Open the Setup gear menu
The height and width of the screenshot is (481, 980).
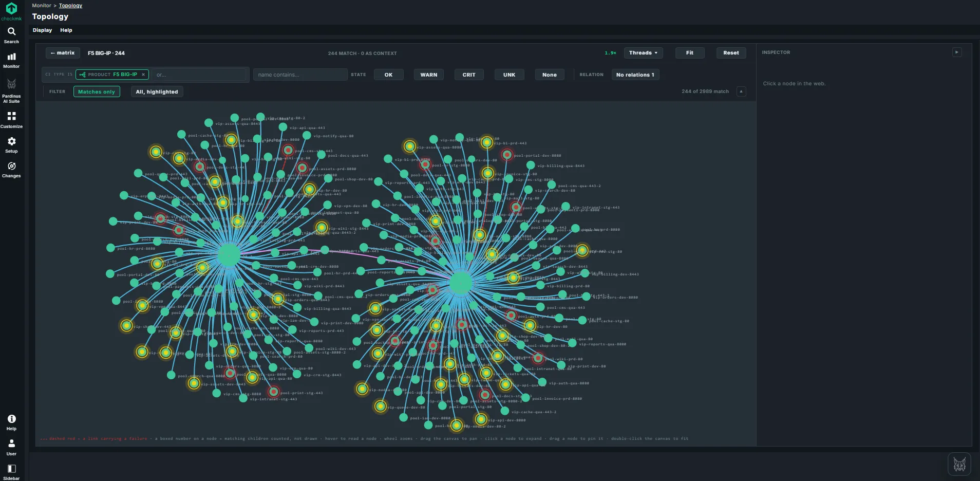pyautogui.click(x=11, y=145)
